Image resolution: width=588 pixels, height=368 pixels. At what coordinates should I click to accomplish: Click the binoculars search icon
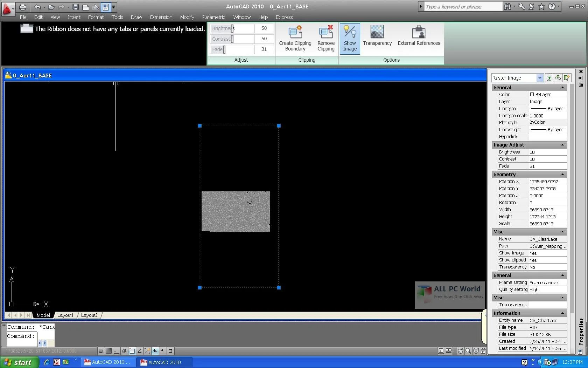(x=507, y=7)
